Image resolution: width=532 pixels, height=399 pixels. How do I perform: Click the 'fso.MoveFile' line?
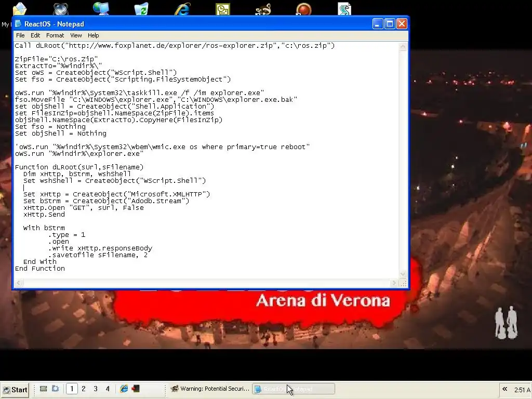(x=156, y=100)
